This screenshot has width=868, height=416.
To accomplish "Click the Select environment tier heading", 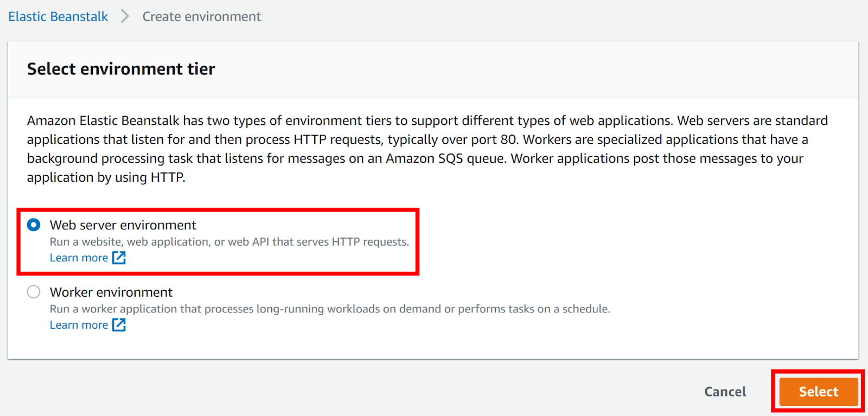I will (120, 69).
